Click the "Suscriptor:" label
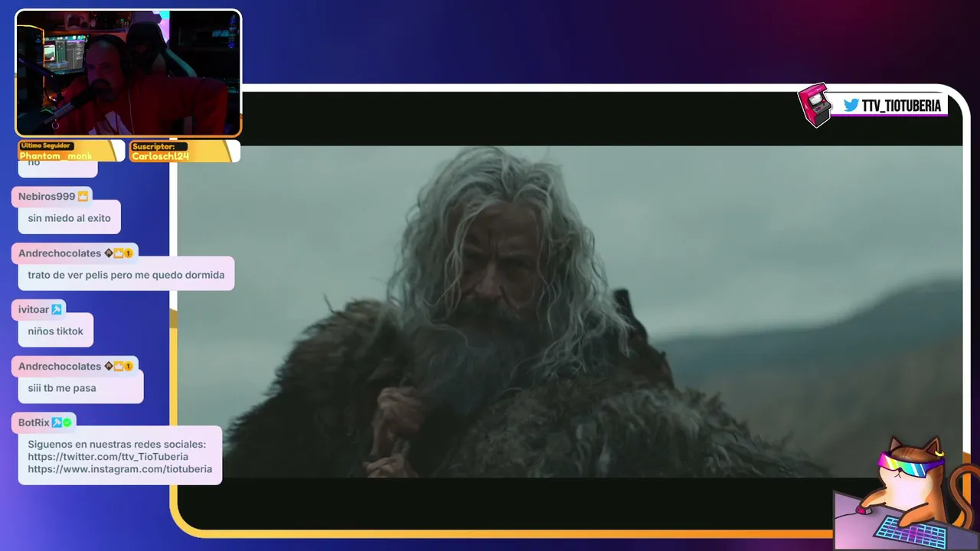The width and height of the screenshot is (980, 551). [153, 146]
